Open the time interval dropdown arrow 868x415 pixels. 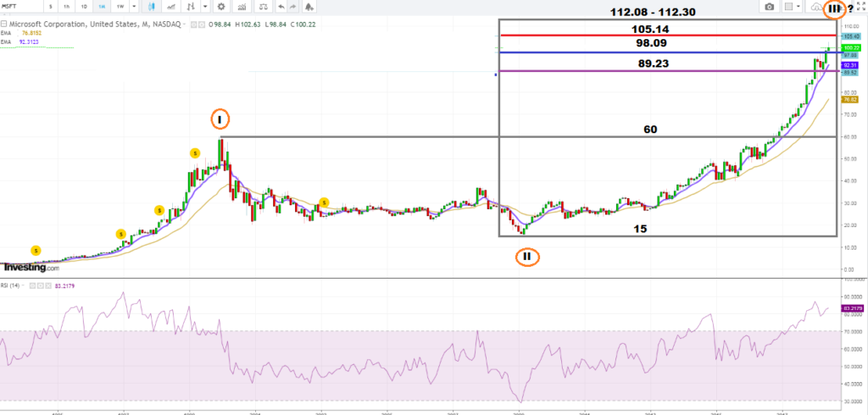click(134, 7)
